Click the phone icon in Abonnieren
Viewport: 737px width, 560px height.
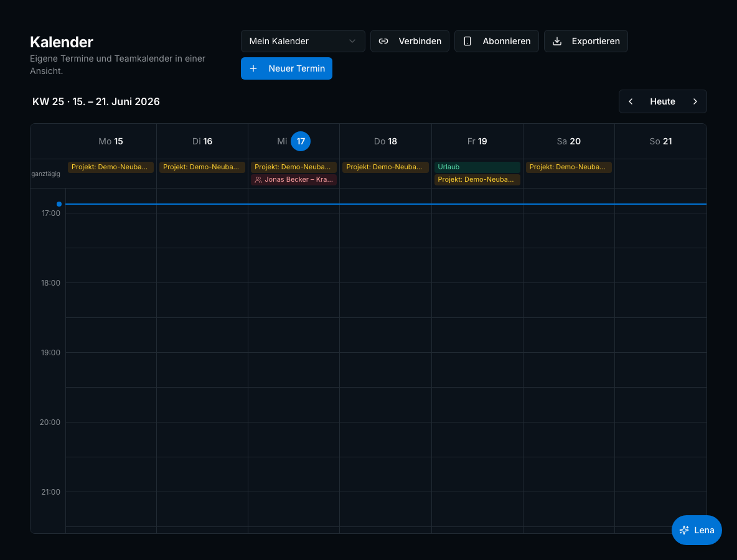pyautogui.click(x=467, y=41)
